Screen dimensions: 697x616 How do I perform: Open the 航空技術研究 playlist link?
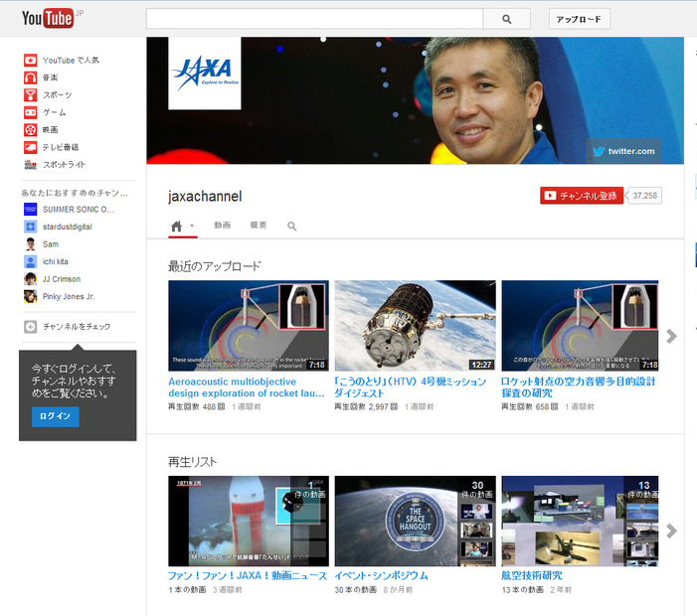532,575
